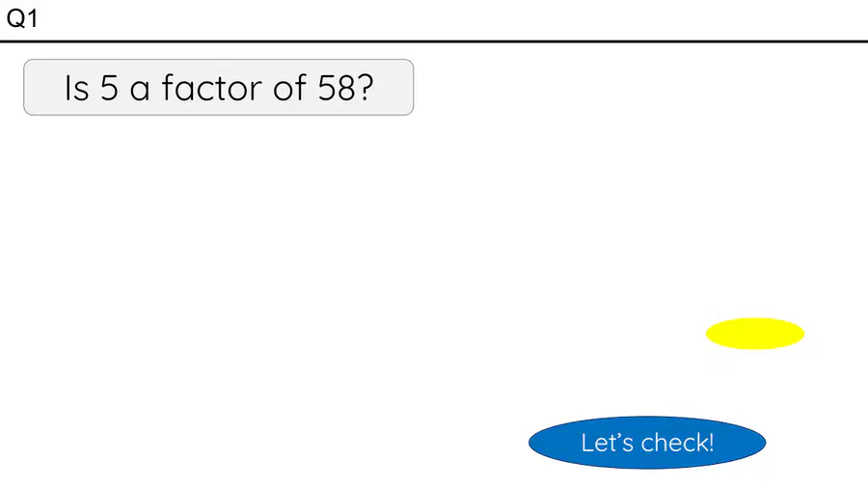
Task: Click the letter 'a' in the question
Action: pos(140,90)
